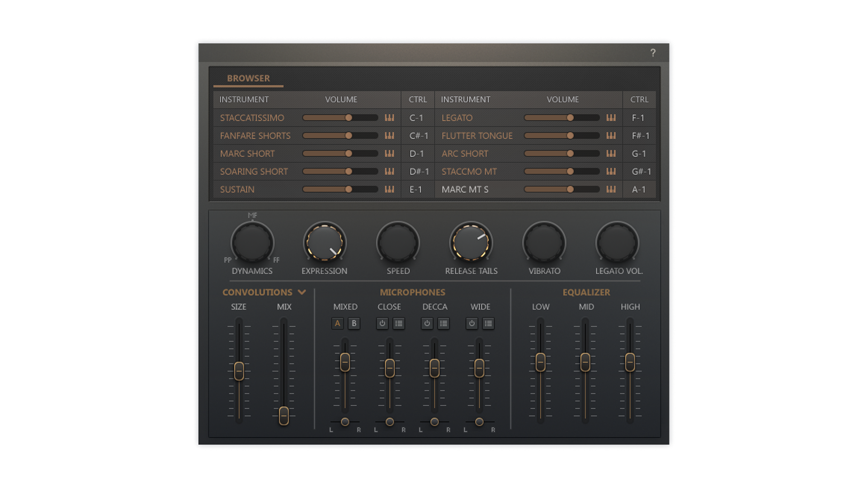Click the help question mark icon
The height and width of the screenshot is (488, 868).
[653, 53]
